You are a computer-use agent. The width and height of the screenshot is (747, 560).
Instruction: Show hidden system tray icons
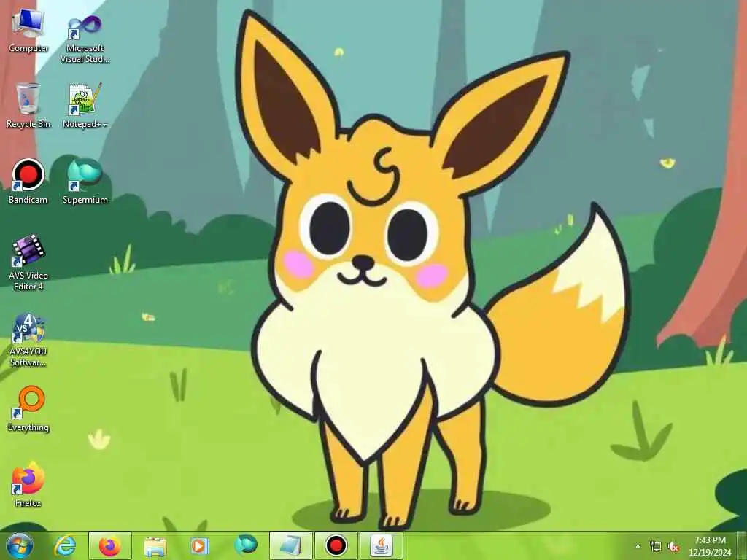[x=638, y=546]
